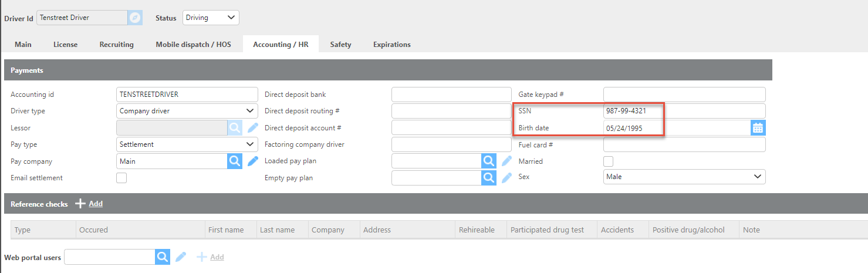The width and height of the screenshot is (868, 273).
Task: Click the Direct deposit routing # field
Action: [451, 111]
